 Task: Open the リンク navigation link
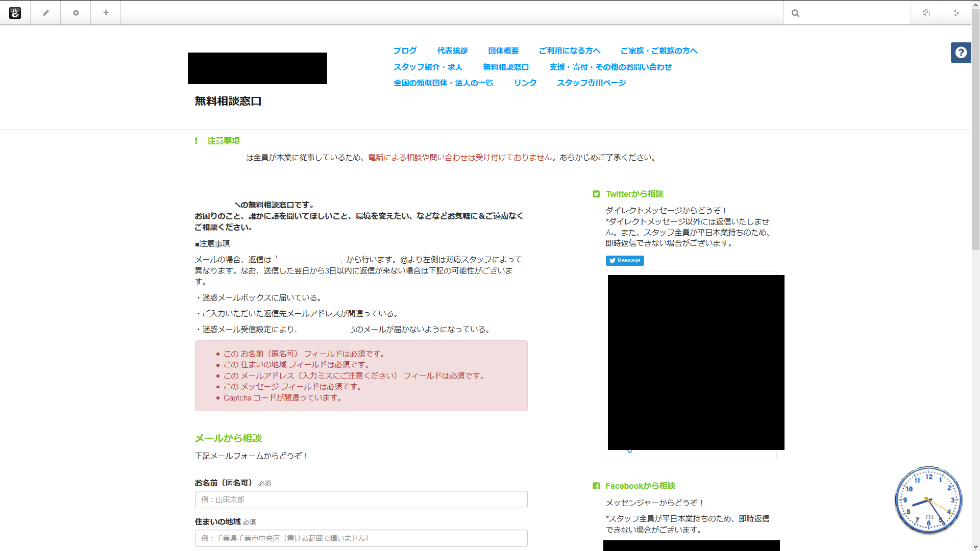[x=525, y=83]
